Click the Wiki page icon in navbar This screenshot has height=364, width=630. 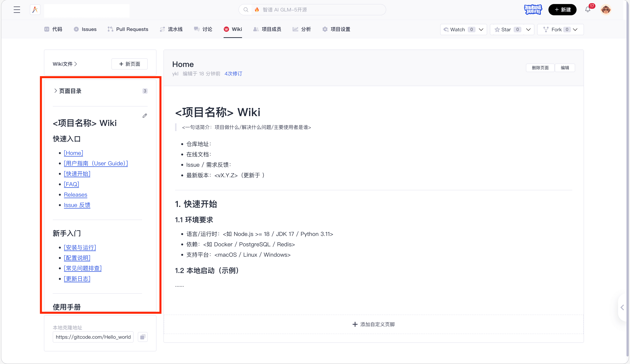226,29
